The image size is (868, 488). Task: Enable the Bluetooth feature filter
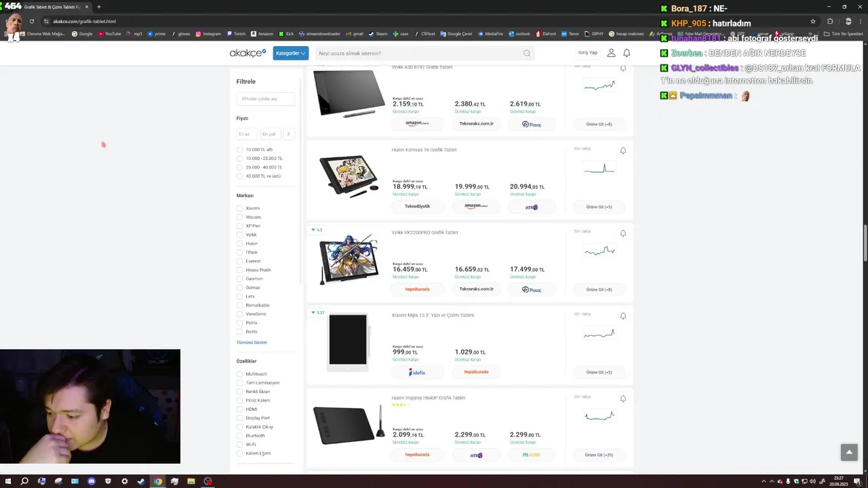tap(239, 436)
